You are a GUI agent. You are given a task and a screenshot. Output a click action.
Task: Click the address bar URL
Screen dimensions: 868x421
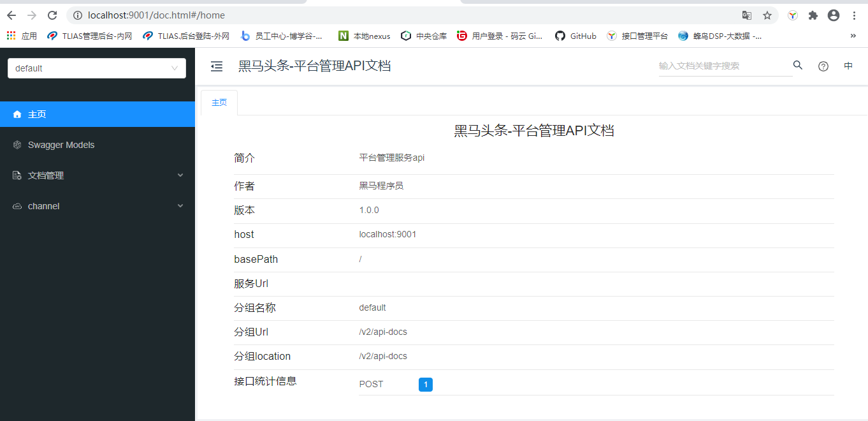(156, 15)
